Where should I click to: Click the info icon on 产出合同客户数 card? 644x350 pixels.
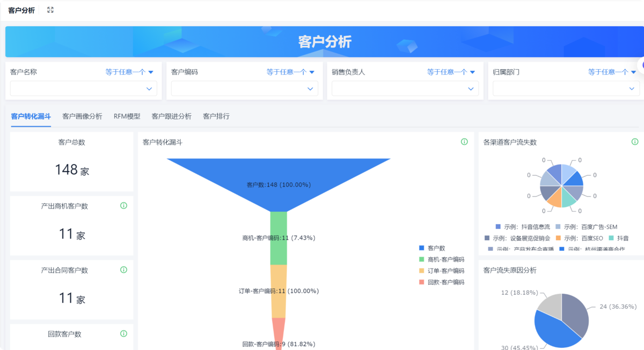click(x=123, y=270)
